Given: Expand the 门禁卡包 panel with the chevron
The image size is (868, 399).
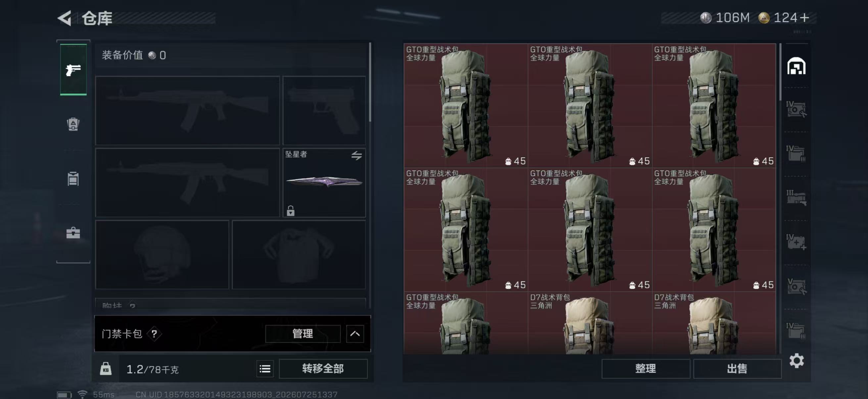Looking at the screenshot, I should point(355,334).
